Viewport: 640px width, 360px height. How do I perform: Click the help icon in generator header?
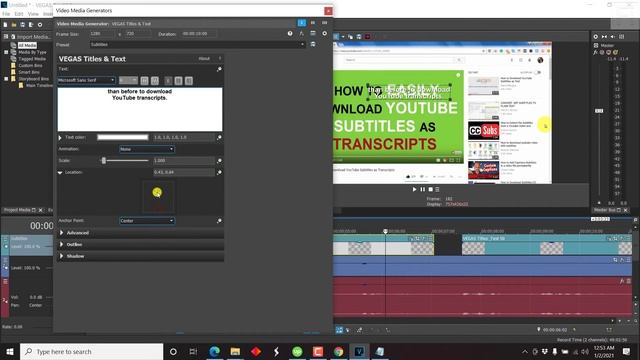pos(290,33)
